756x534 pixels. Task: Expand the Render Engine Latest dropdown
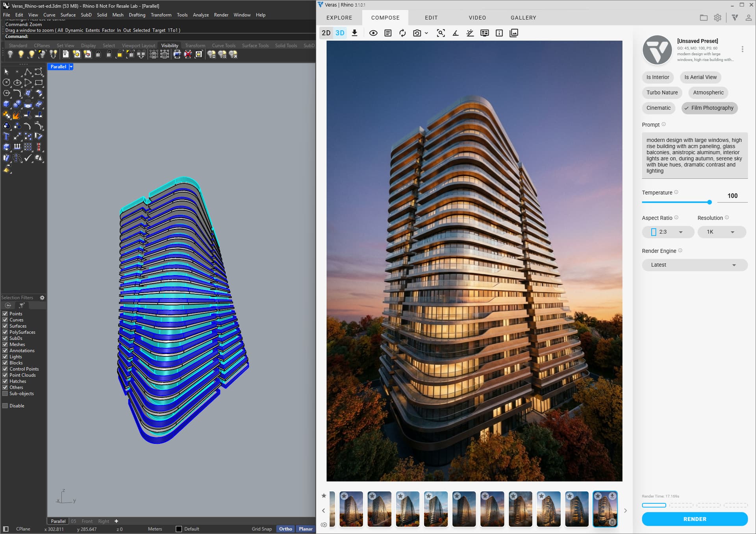tap(694, 265)
